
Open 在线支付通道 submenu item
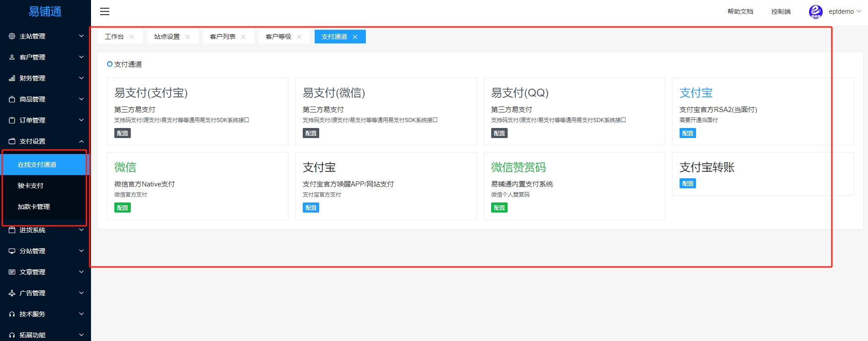[x=45, y=165]
